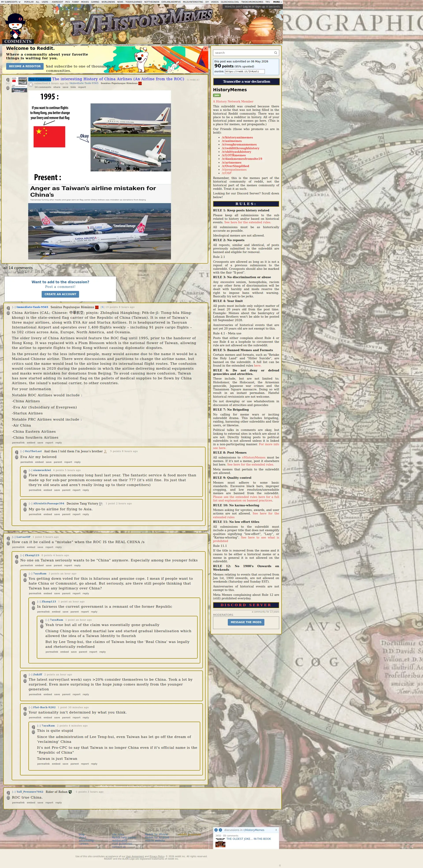Downvote Flat-Back-9202's comment
Image resolution: width=423 pixels, height=868 pixels.
pyautogui.click(x=25, y=714)
